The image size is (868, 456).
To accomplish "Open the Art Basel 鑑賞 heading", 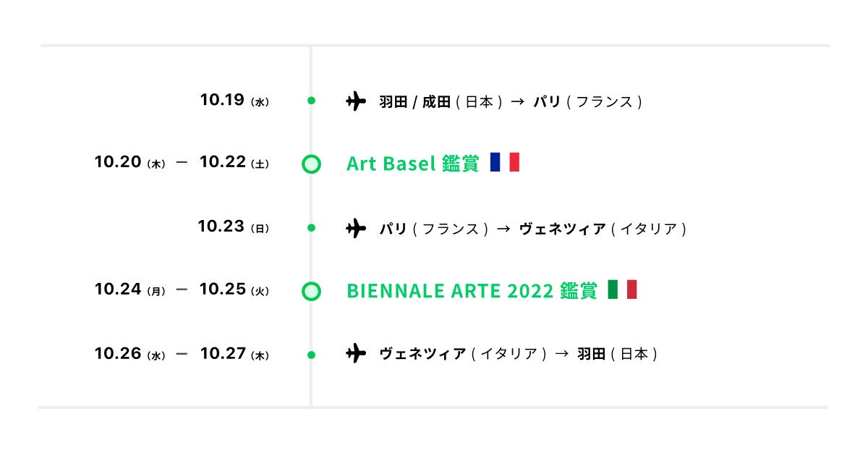I will 412,164.
